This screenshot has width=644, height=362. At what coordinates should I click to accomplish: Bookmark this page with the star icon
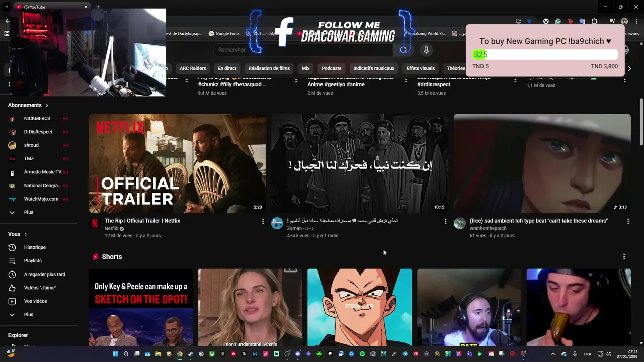(x=529, y=21)
